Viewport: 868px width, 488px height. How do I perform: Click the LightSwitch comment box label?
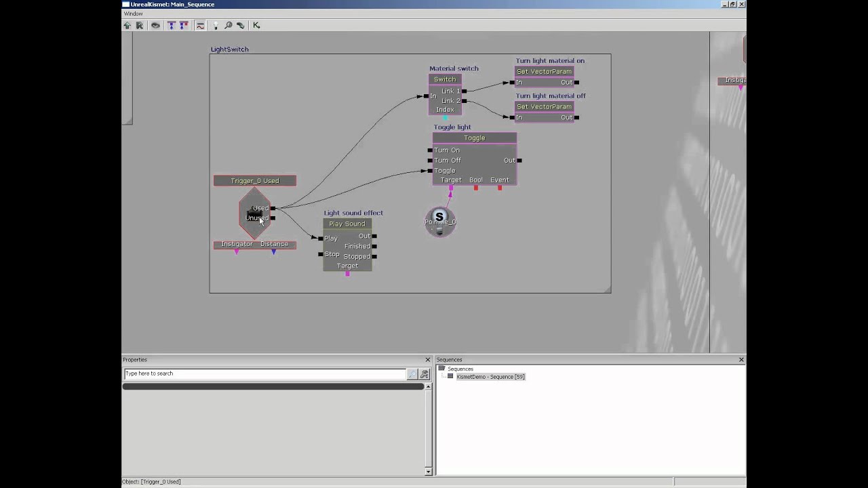click(230, 49)
